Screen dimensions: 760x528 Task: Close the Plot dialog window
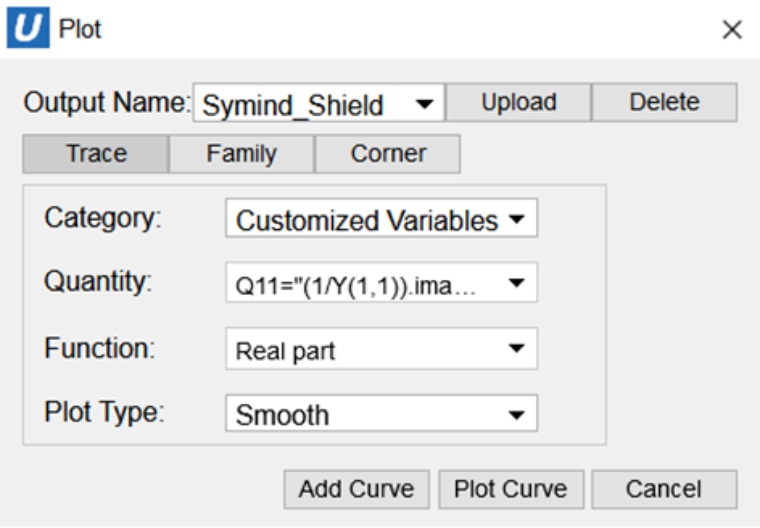coord(732,30)
